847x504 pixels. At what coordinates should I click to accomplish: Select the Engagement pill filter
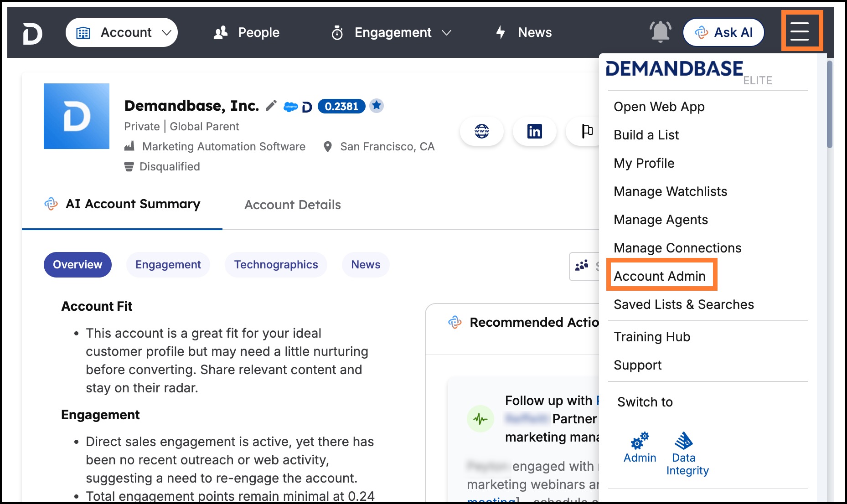pos(168,265)
